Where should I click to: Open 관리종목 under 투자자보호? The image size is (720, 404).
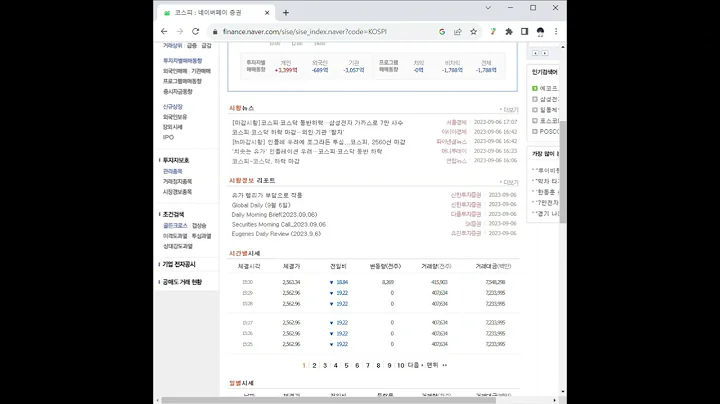173,171
